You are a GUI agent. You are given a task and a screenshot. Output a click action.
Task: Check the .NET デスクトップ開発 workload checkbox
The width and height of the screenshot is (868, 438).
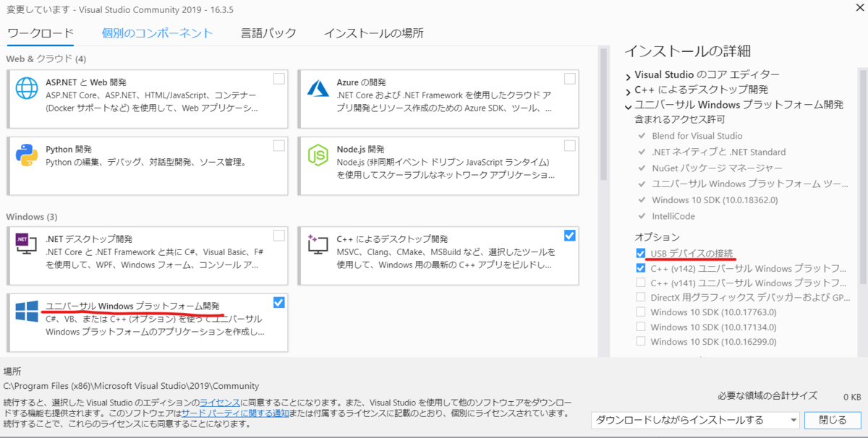tap(279, 235)
